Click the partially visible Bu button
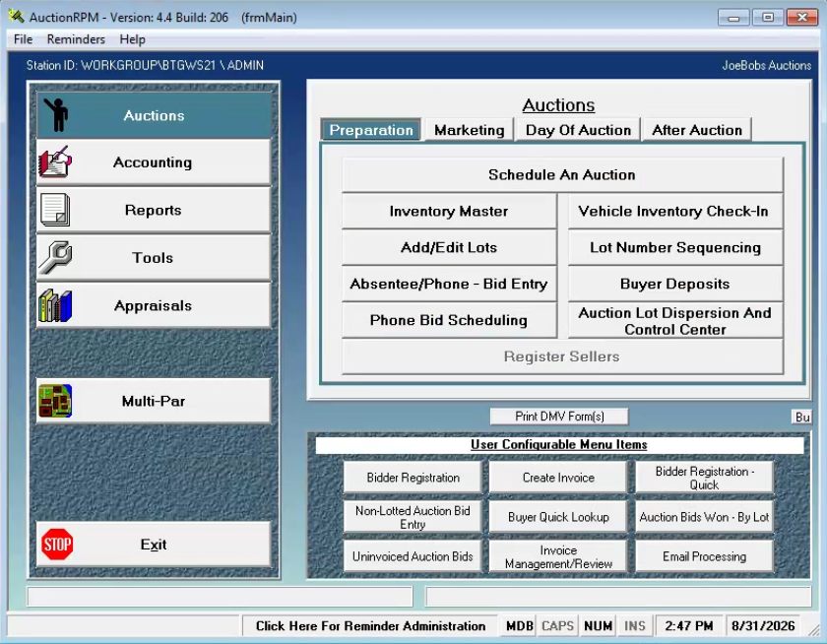Image resolution: width=827 pixels, height=644 pixels. coord(801,417)
